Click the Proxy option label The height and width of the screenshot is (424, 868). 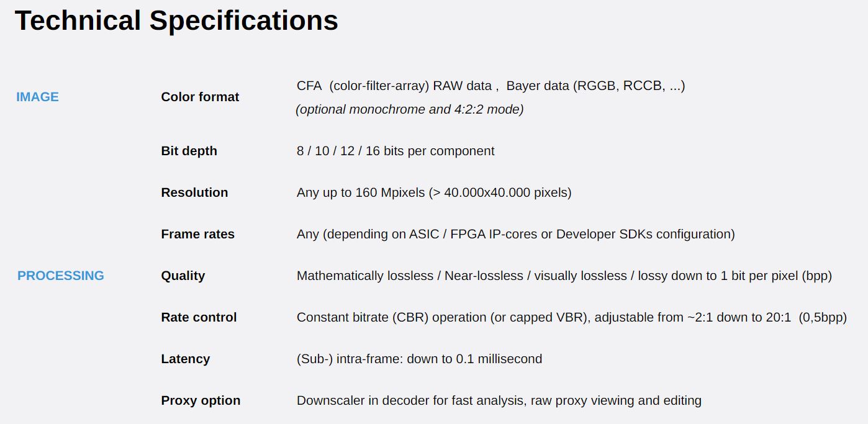click(201, 400)
